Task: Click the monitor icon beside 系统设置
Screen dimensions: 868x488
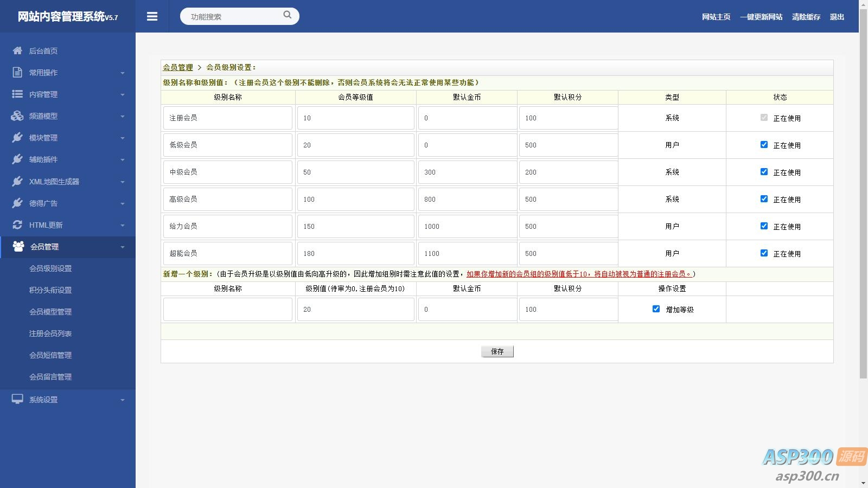Action: (17, 399)
